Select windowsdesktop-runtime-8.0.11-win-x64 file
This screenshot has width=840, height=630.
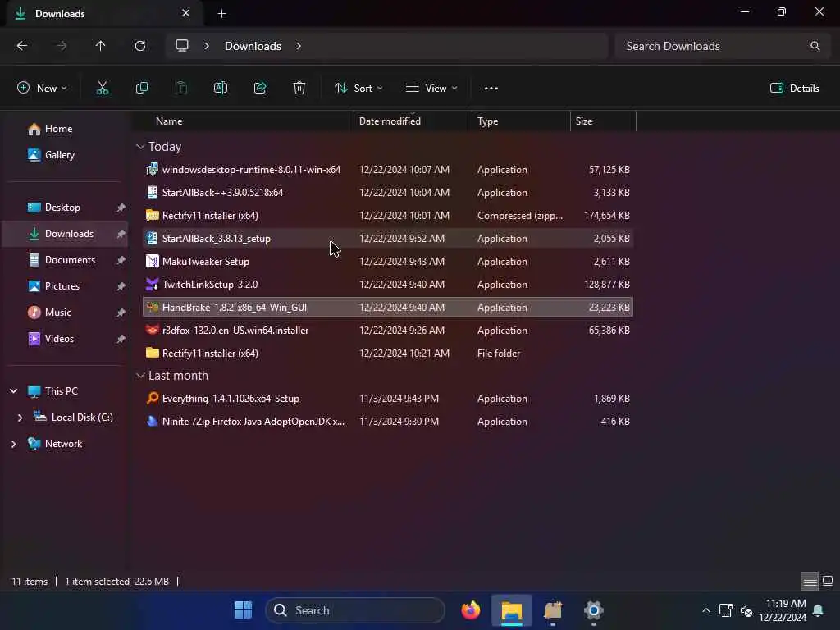tap(388, 170)
